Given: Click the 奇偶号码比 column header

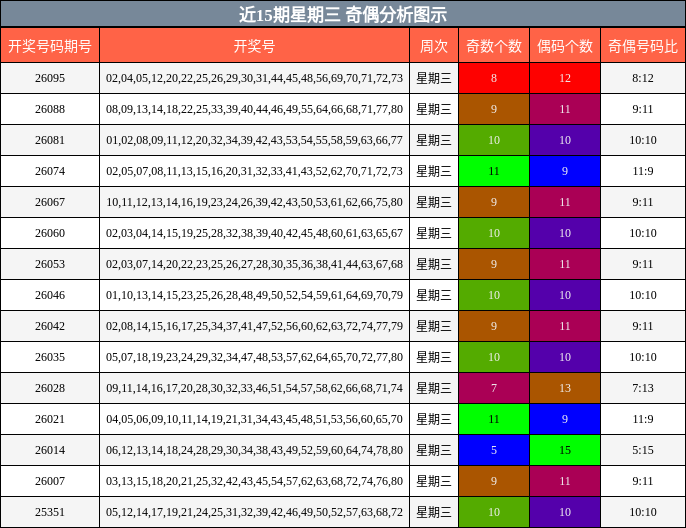Looking at the screenshot, I should (x=643, y=45).
